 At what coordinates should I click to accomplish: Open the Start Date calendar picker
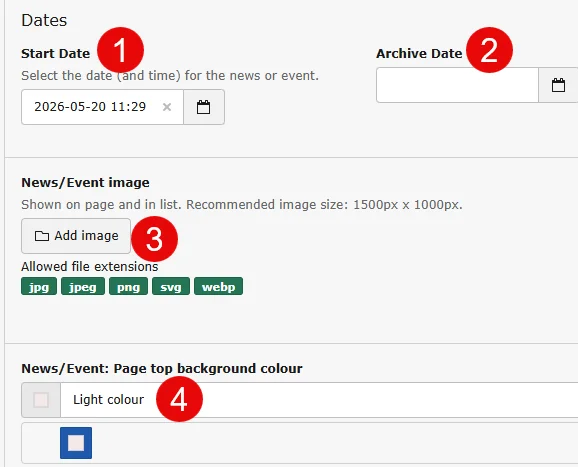coord(204,107)
